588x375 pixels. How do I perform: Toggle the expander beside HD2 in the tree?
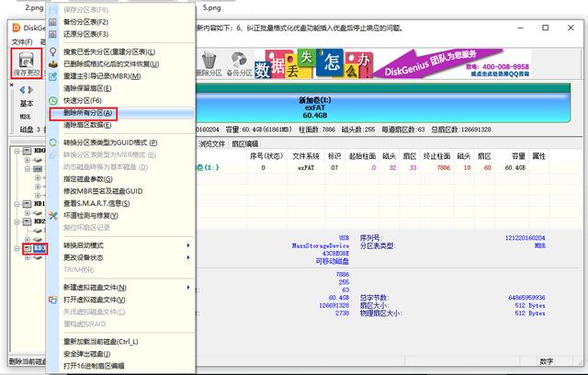[17, 222]
